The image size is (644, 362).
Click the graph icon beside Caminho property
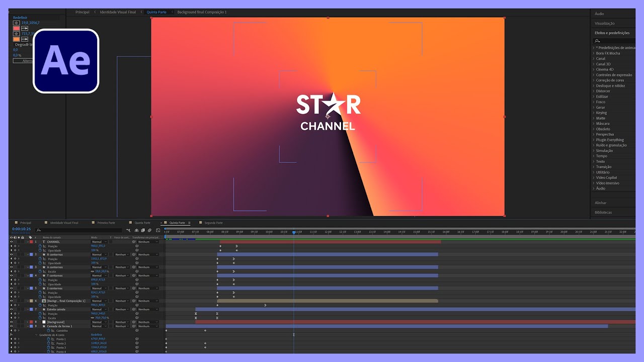pos(53,330)
